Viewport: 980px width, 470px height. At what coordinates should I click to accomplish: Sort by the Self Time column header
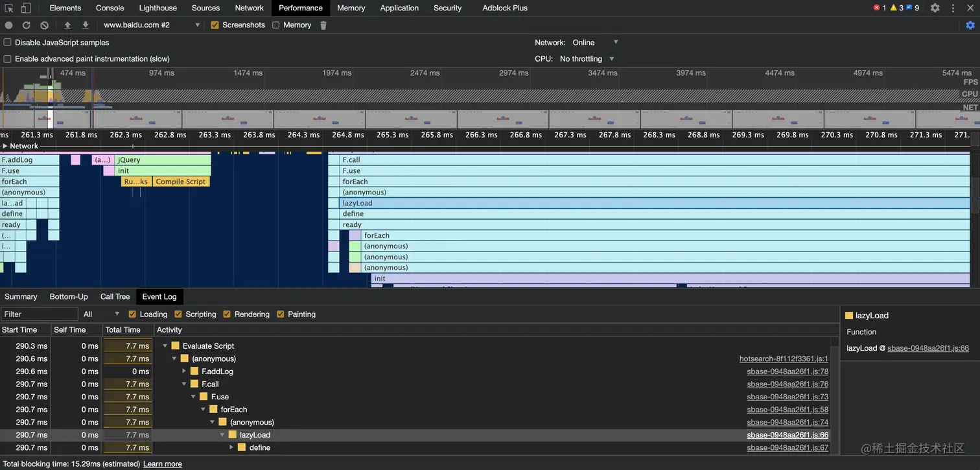click(x=76, y=330)
